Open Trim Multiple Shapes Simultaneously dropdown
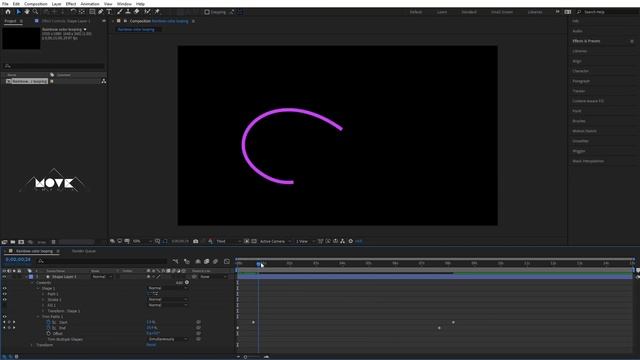This screenshot has width=640, height=360. pos(168,339)
